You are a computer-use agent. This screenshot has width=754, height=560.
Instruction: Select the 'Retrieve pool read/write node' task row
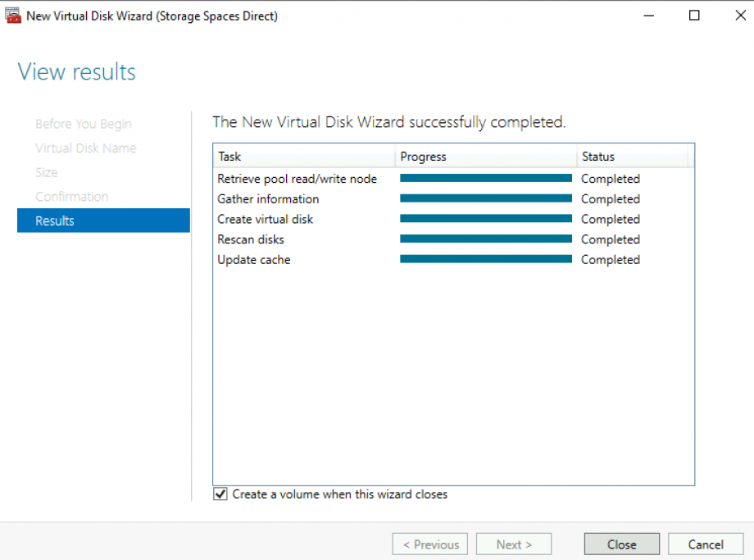[x=297, y=178]
